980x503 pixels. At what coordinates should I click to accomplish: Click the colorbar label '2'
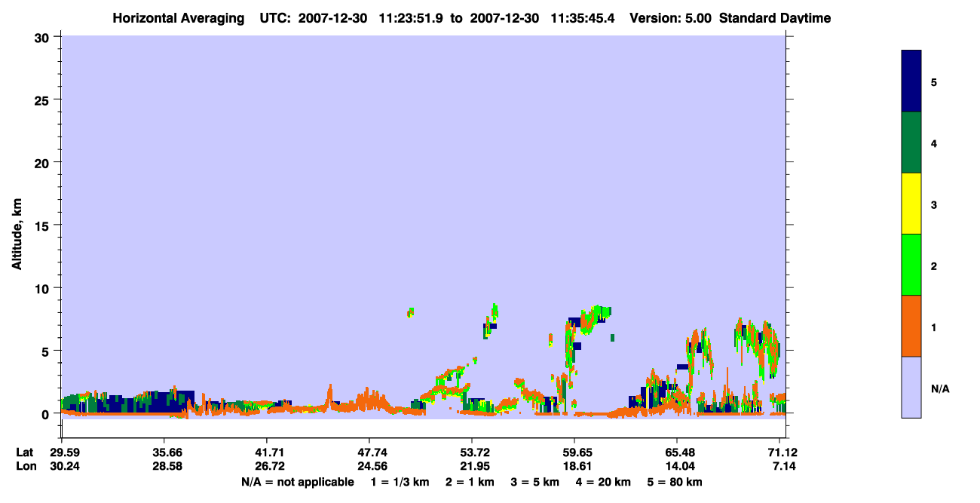[x=934, y=265]
